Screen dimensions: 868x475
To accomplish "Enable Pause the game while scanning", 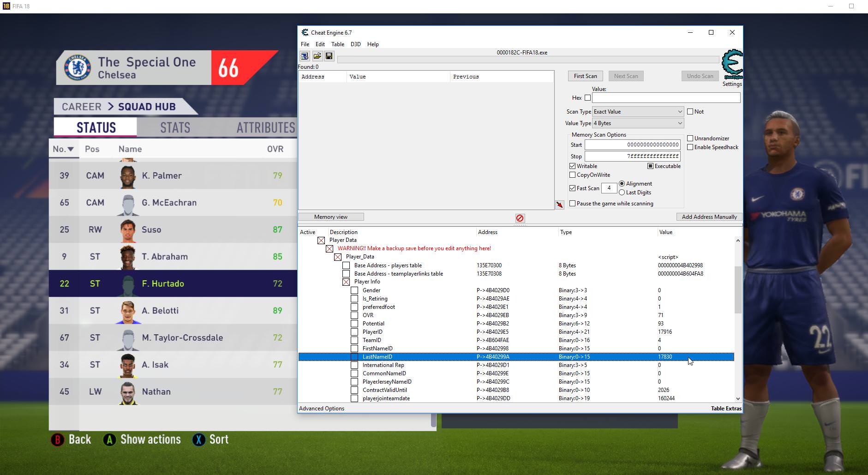I will [573, 204].
